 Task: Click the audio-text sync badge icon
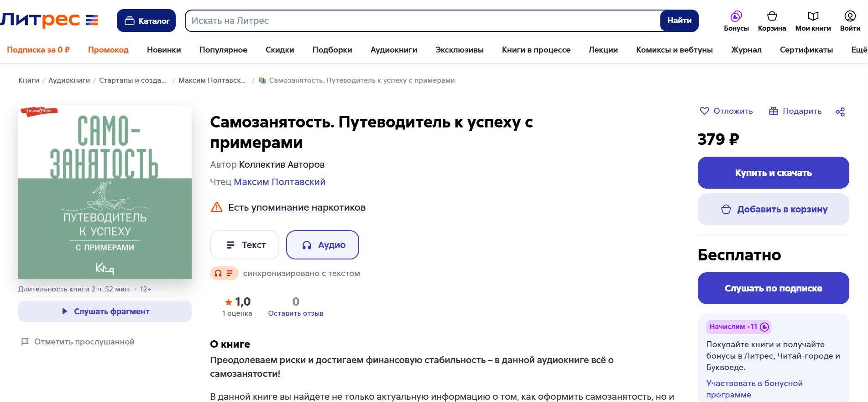224,273
